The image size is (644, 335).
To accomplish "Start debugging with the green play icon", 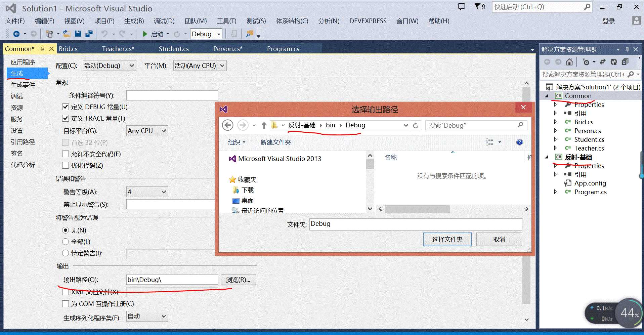I will click(x=145, y=34).
